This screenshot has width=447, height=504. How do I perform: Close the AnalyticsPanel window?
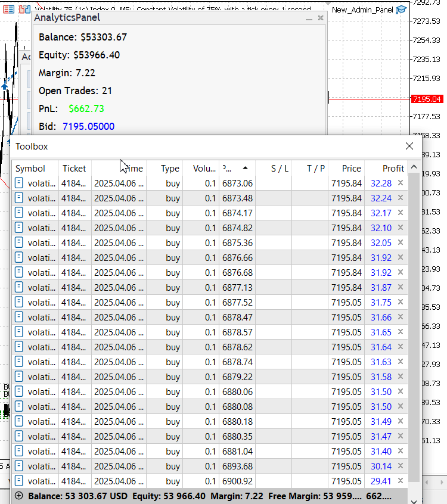coord(321,18)
